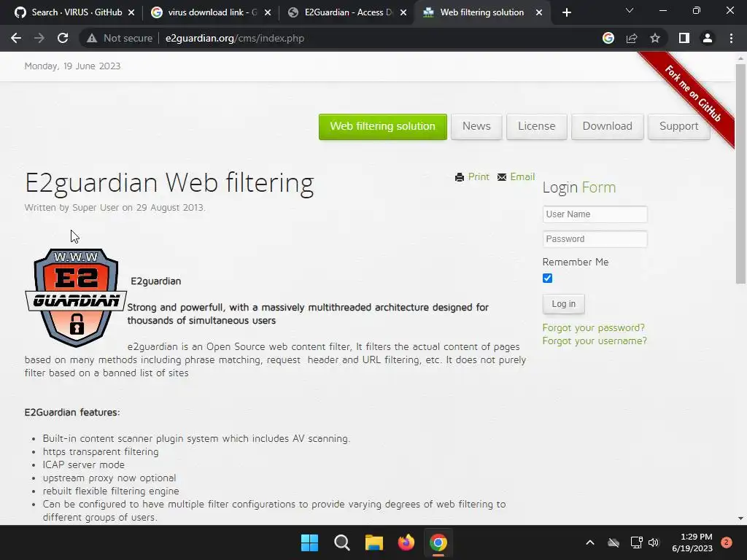Close the virus download link tab
The width and height of the screenshot is (747, 560).
click(x=268, y=12)
